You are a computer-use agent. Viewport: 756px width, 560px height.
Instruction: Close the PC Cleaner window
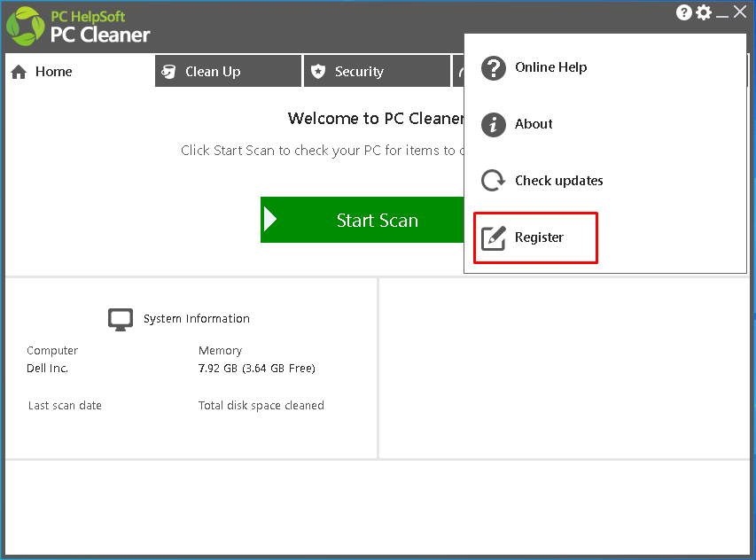740,12
